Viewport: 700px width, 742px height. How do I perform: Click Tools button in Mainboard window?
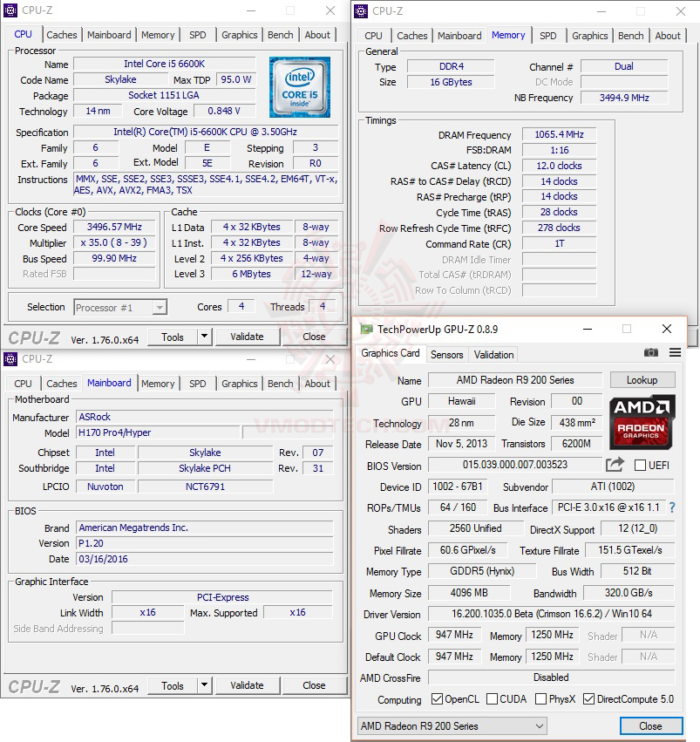(x=172, y=685)
